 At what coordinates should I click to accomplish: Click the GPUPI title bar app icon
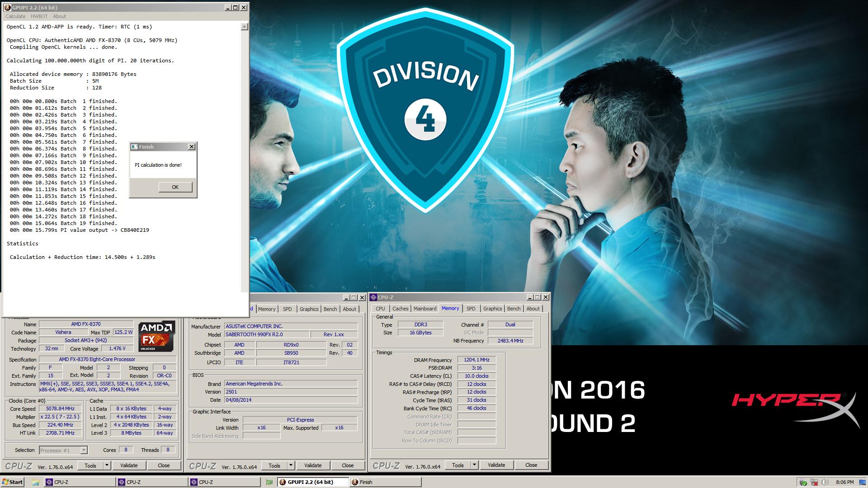[7, 8]
